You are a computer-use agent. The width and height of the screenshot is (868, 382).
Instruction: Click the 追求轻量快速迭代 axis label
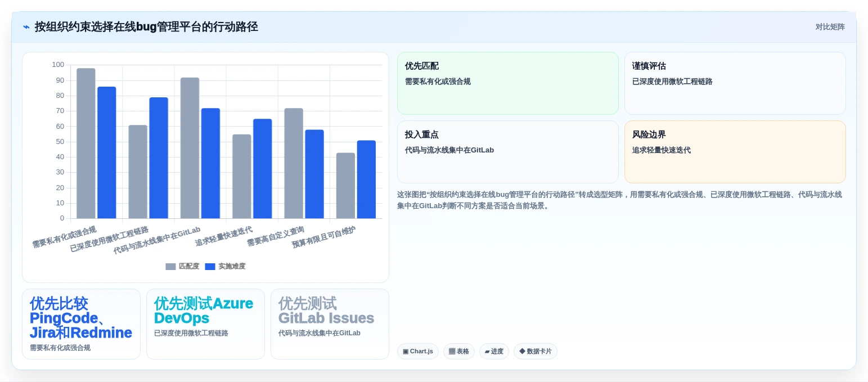(x=224, y=236)
